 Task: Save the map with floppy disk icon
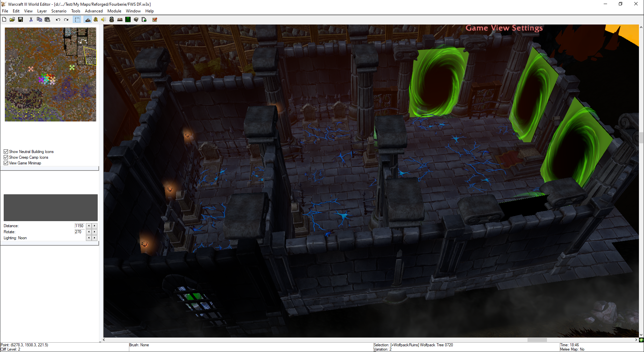tap(20, 19)
